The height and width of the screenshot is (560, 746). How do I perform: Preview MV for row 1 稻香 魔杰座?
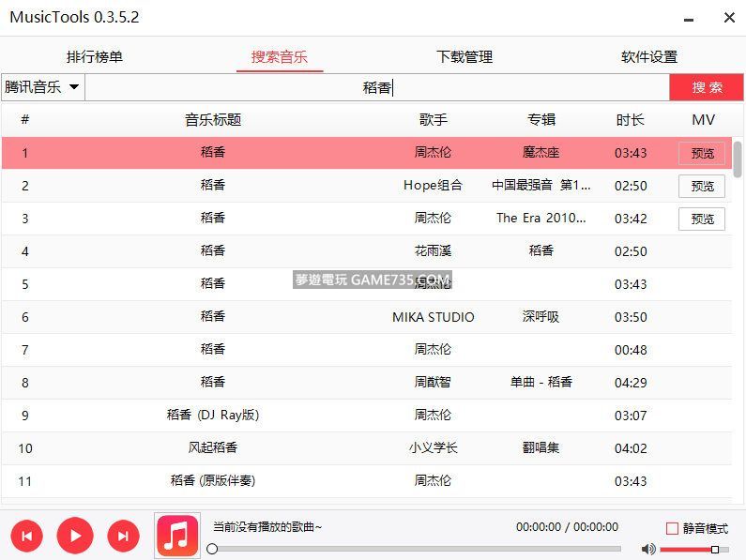point(702,153)
